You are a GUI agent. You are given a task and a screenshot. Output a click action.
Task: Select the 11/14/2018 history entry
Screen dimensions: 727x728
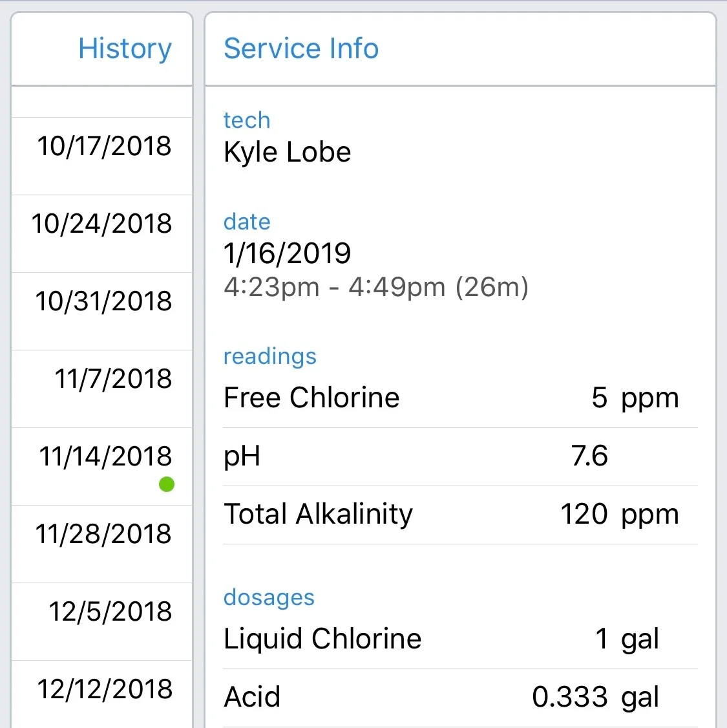pyautogui.click(x=101, y=466)
